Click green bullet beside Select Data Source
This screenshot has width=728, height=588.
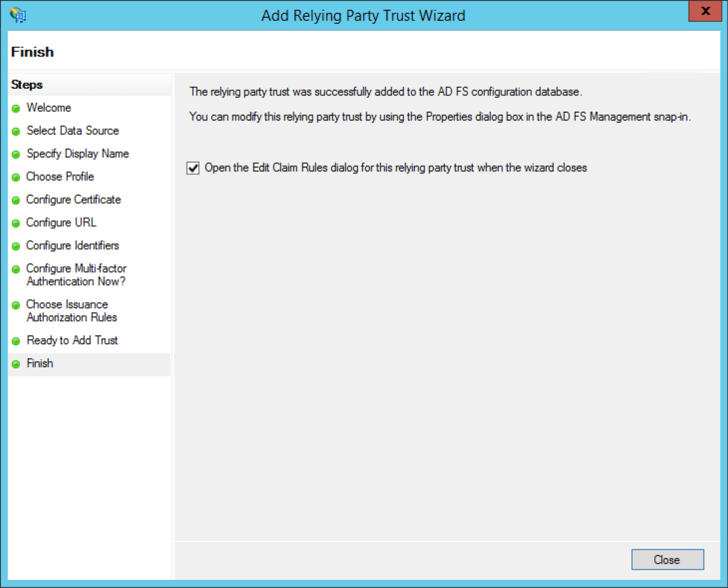[x=16, y=131]
